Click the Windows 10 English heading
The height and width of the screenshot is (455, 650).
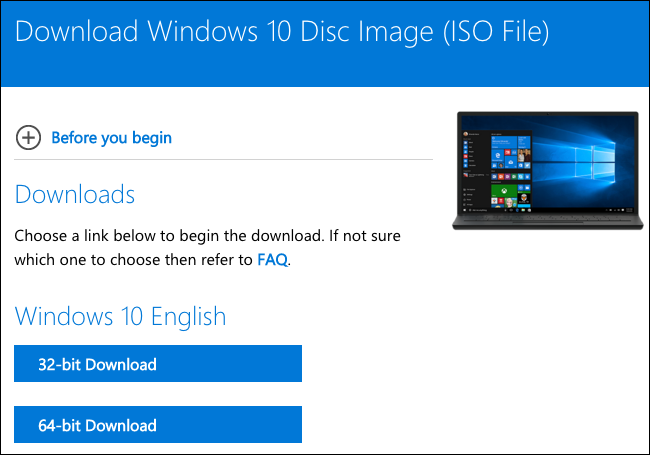pyautogui.click(x=120, y=317)
